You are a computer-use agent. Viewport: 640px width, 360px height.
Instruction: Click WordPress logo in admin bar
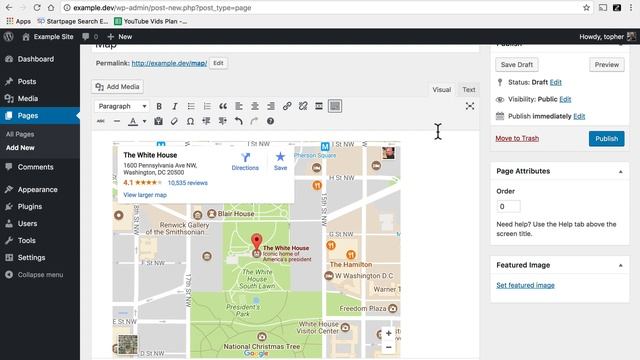(9, 37)
